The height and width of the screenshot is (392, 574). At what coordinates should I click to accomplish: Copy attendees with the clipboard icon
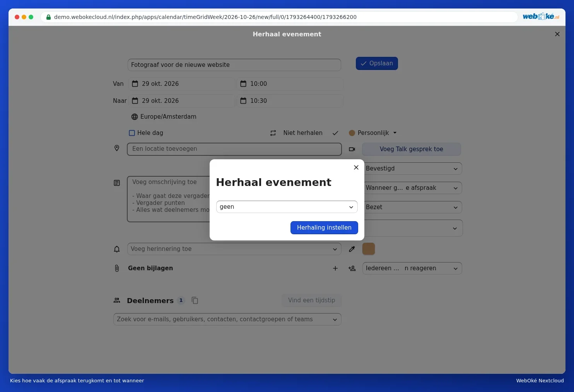pos(195,300)
